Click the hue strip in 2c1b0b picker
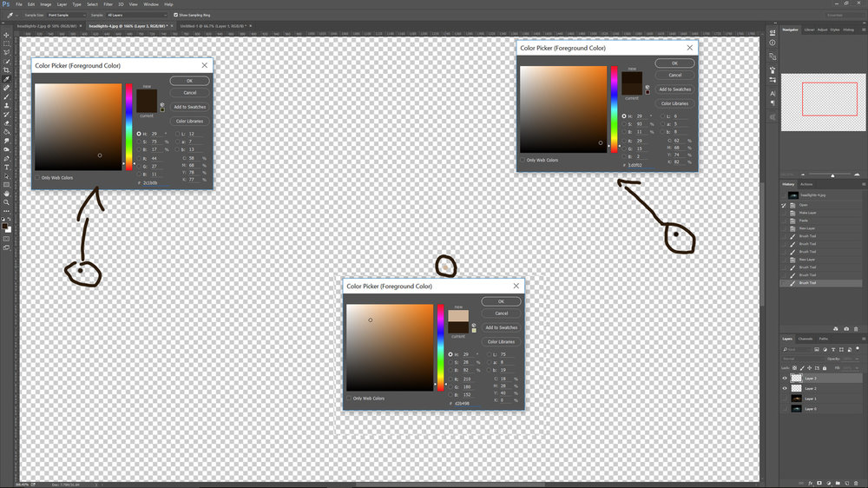Screen dimensions: 868x488 (x=129, y=127)
